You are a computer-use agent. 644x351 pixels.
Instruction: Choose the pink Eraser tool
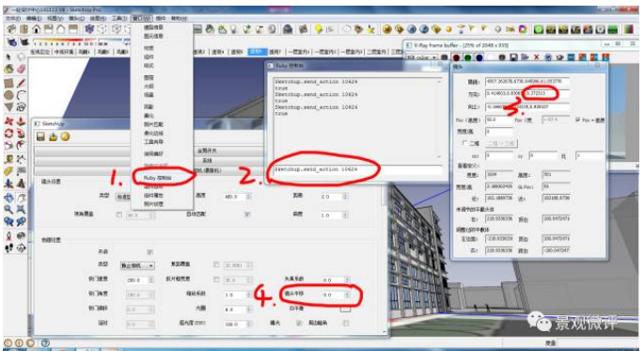[x=21, y=69]
